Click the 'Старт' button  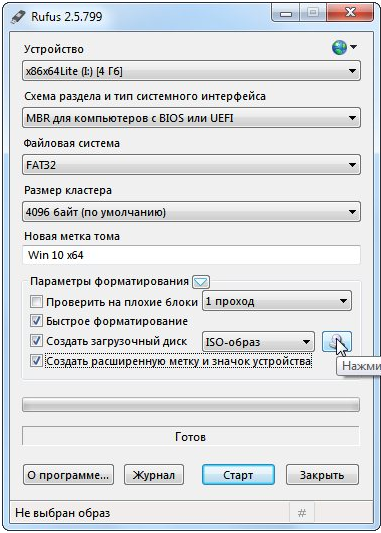click(238, 475)
